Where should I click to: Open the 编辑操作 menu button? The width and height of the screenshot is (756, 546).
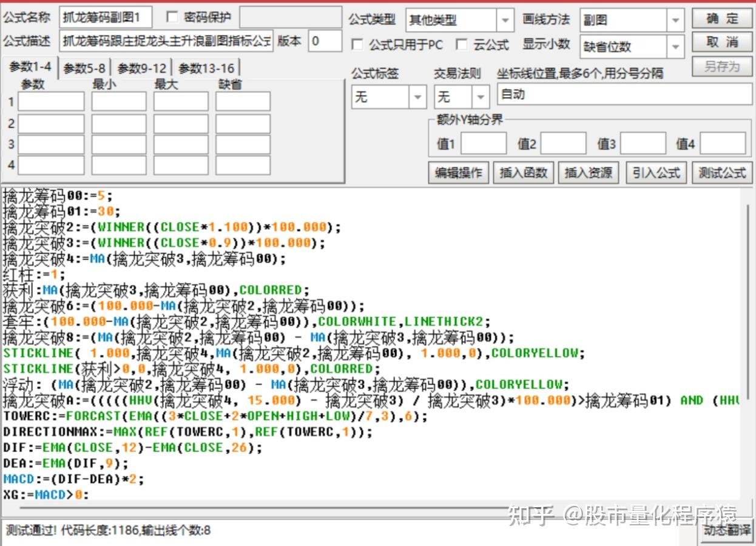point(459,173)
